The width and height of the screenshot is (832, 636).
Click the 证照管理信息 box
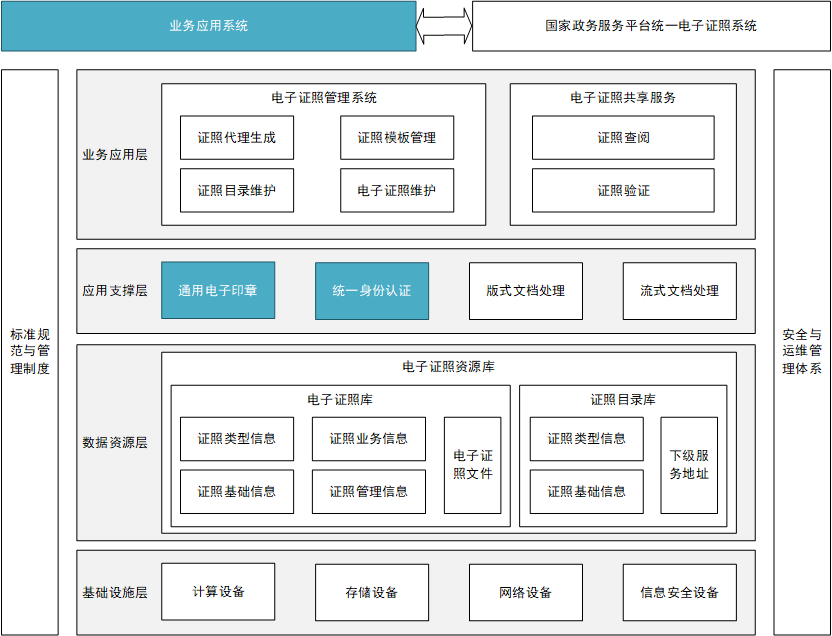coord(368,492)
